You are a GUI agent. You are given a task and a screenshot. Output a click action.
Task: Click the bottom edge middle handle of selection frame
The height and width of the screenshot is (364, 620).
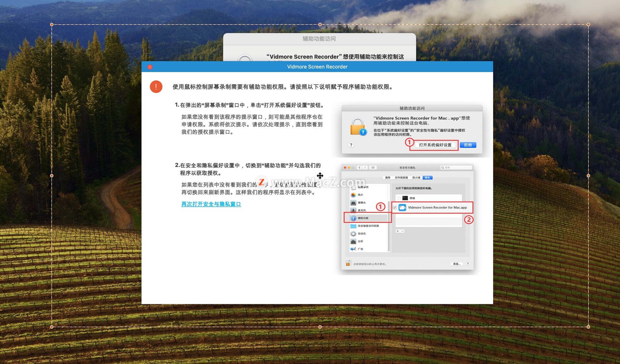point(320,327)
